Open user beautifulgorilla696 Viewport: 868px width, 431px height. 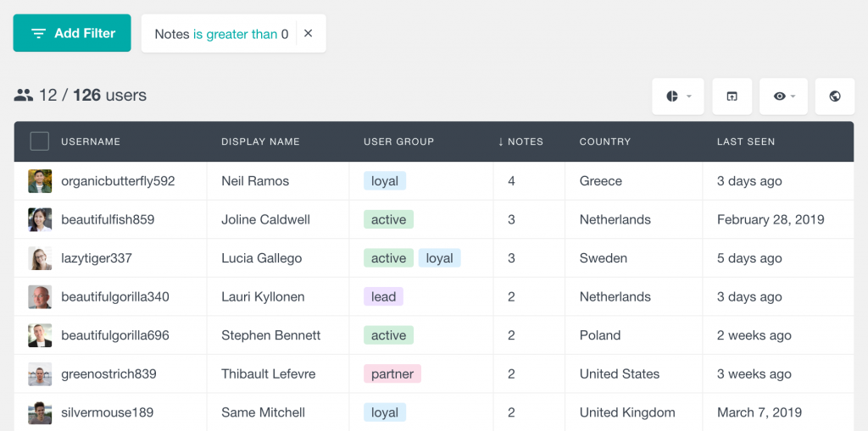click(115, 335)
